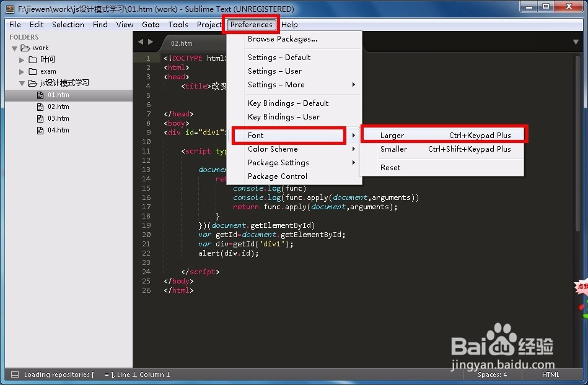Click the Spaces: 4 indicator in status bar

(492, 374)
